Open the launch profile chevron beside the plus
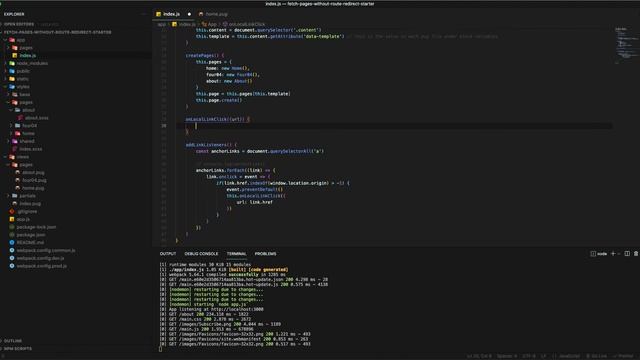Viewport: 640px width, 360px height. (x=619, y=254)
